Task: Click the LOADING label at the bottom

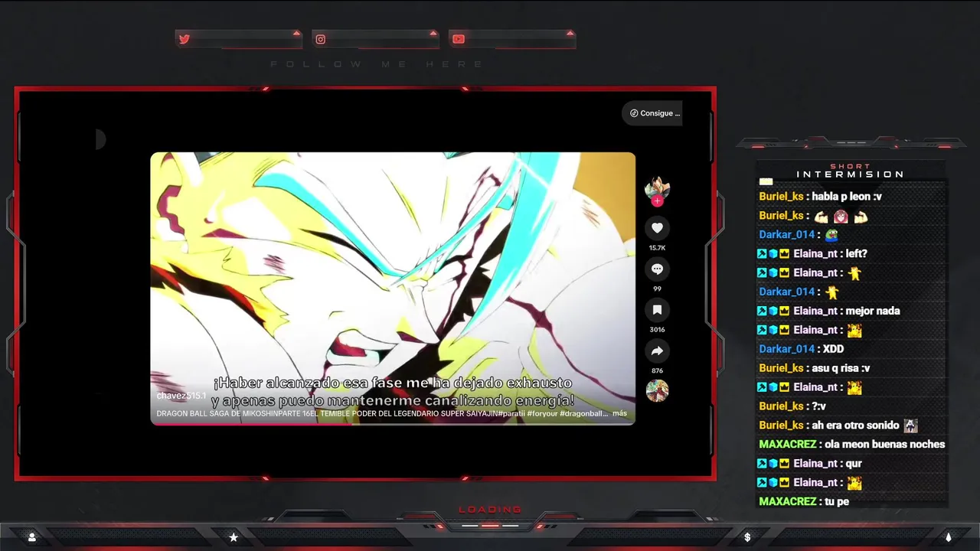Action: [490, 510]
